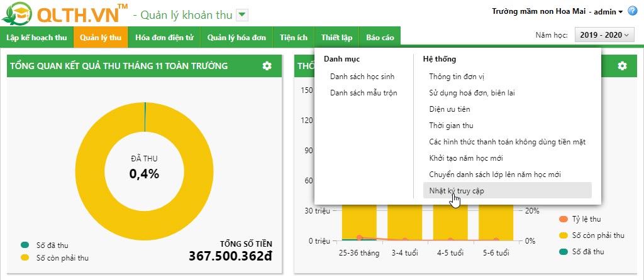Select 'Nhật ký truy cập' menu item
This screenshot has width=644, height=280.
(x=457, y=190)
